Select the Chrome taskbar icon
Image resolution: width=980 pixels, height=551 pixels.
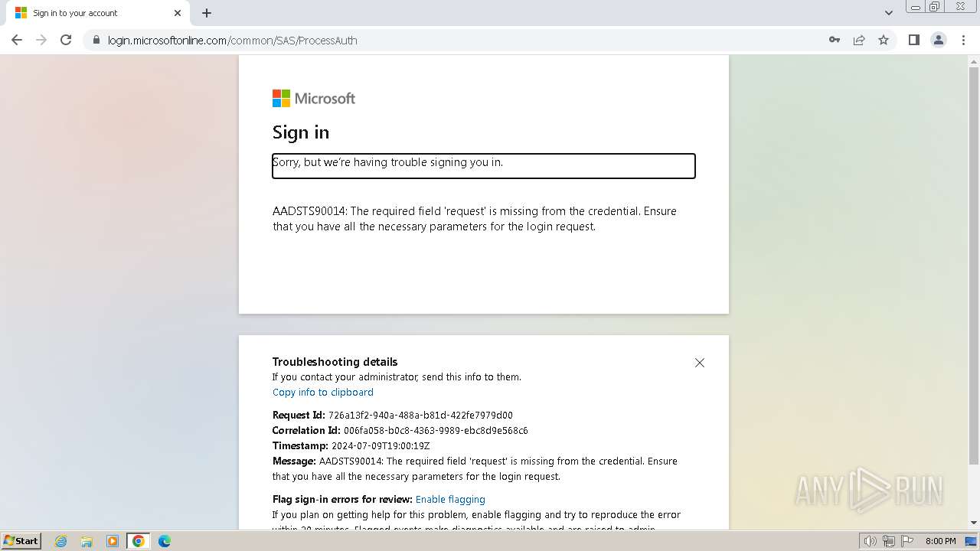[x=138, y=541]
